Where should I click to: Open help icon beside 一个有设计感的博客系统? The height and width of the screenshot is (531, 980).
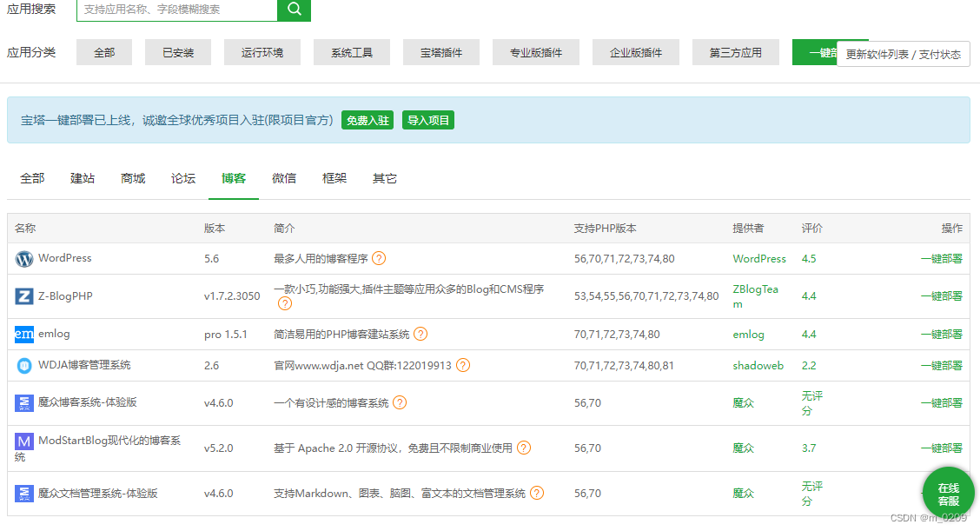click(400, 402)
